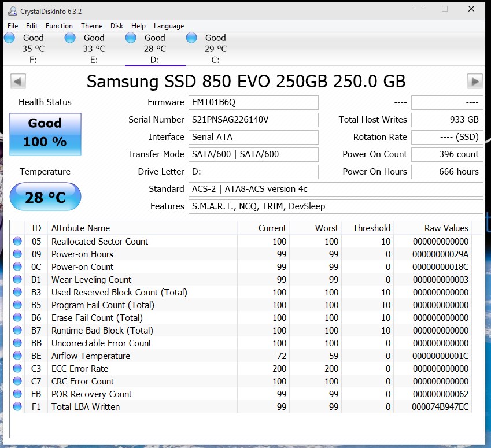Click the Interface field Serial ATA

tap(253, 137)
